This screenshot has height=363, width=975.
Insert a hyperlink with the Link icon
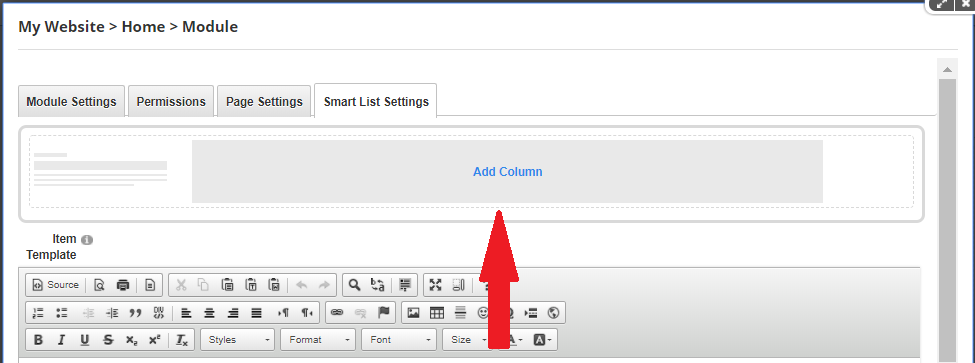pos(337,313)
